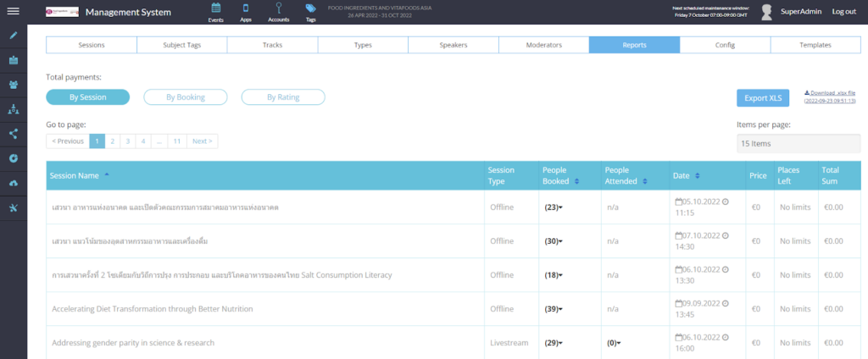Viewport: 868px width, 359px height.
Task: Open the people group sidebar icon
Action: coord(14,85)
